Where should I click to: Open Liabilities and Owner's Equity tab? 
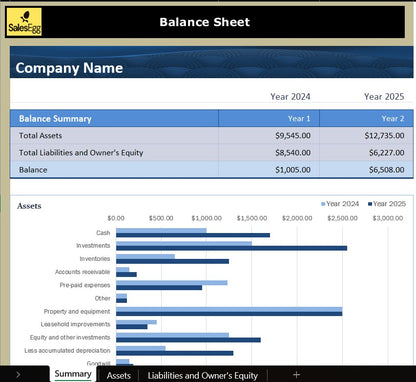pyautogui.click(x=203, y=376)
